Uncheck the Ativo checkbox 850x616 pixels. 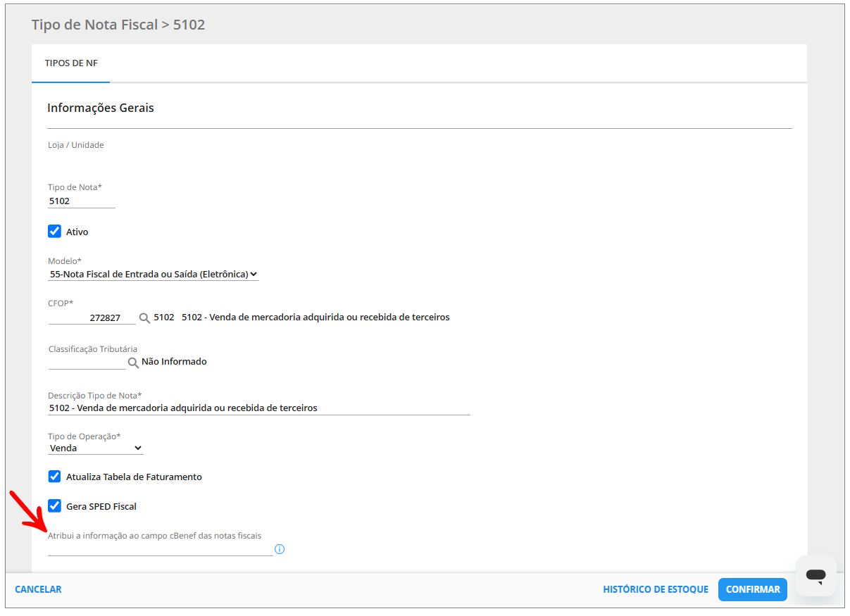pos(54,231)
